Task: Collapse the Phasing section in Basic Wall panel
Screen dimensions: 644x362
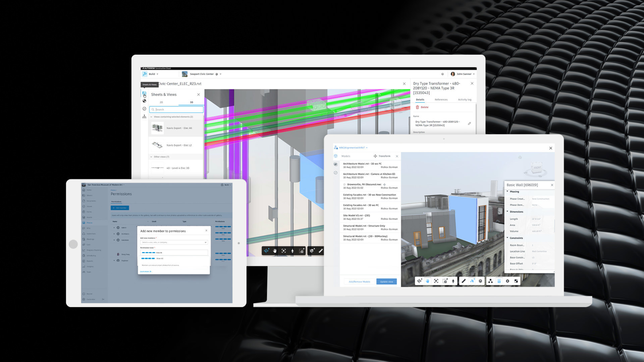Action: coord(508,191)
